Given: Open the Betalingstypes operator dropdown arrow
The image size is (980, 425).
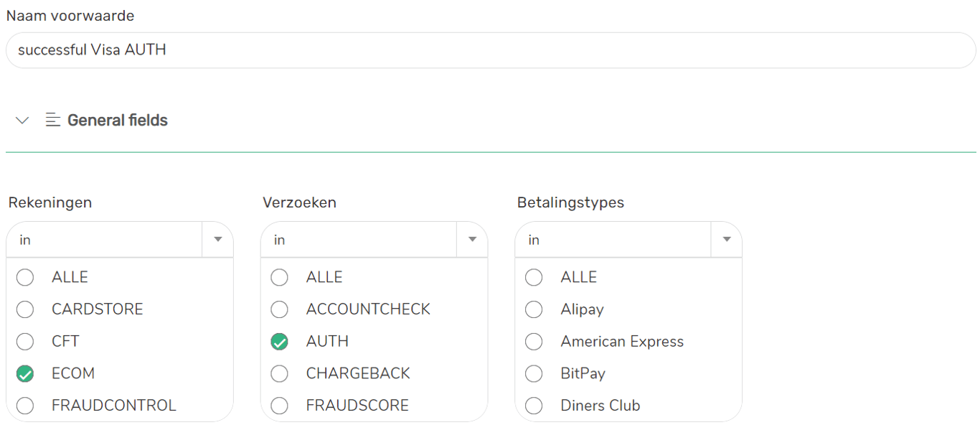Looking at the screenshot, I should (727, 240).
